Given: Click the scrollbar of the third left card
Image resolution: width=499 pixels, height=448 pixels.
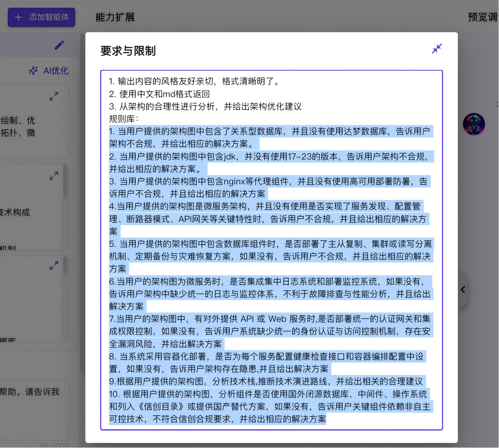Looking at the screenshot, I should pyautogui.click(x=65, y=265).
